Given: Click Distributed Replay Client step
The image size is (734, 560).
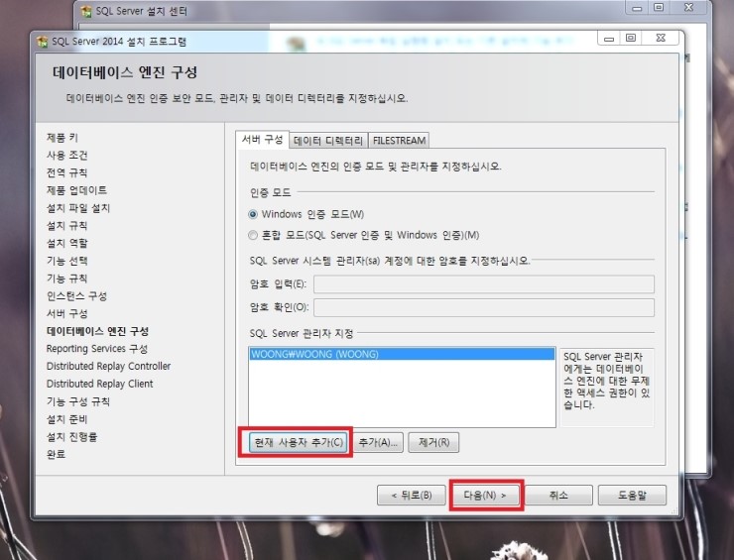Looking at the screenshot, I should coord(100,384).
